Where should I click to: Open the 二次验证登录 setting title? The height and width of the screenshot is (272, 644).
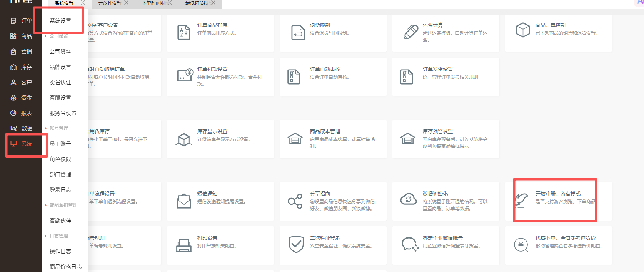click(325, 238)
